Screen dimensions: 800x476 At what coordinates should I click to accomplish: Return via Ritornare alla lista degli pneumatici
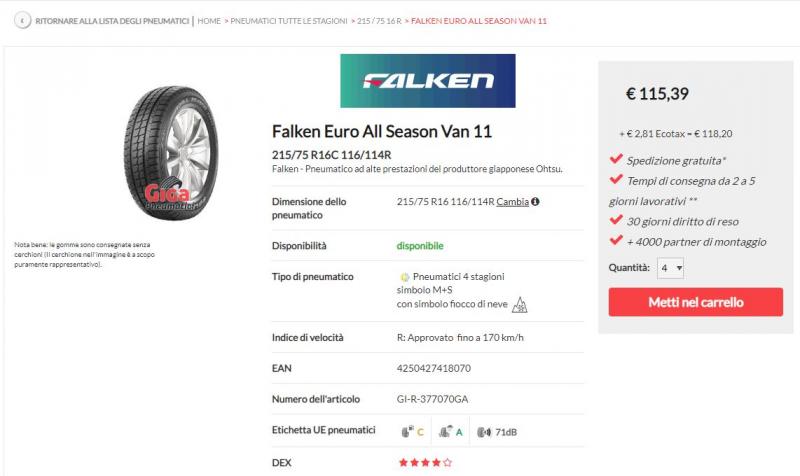112,21
